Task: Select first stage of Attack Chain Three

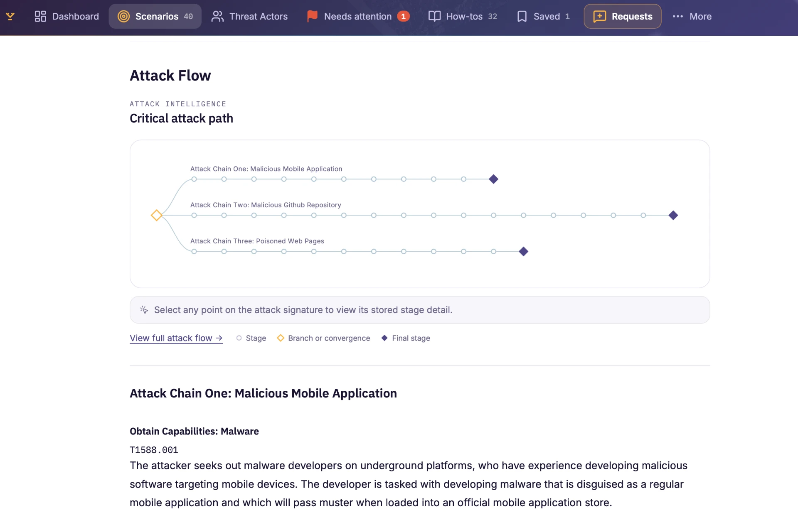Action: tap(194, 251)
